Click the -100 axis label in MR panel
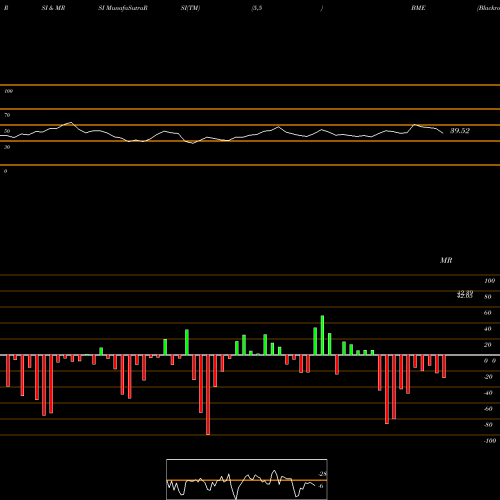Image resolution: width=500 pixels, height=500 pixels. pyautogui.click(x=490, y=441)
